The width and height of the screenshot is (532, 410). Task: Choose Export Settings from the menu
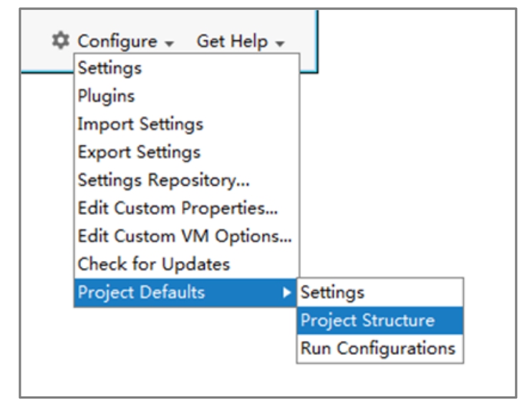point(139,152)
